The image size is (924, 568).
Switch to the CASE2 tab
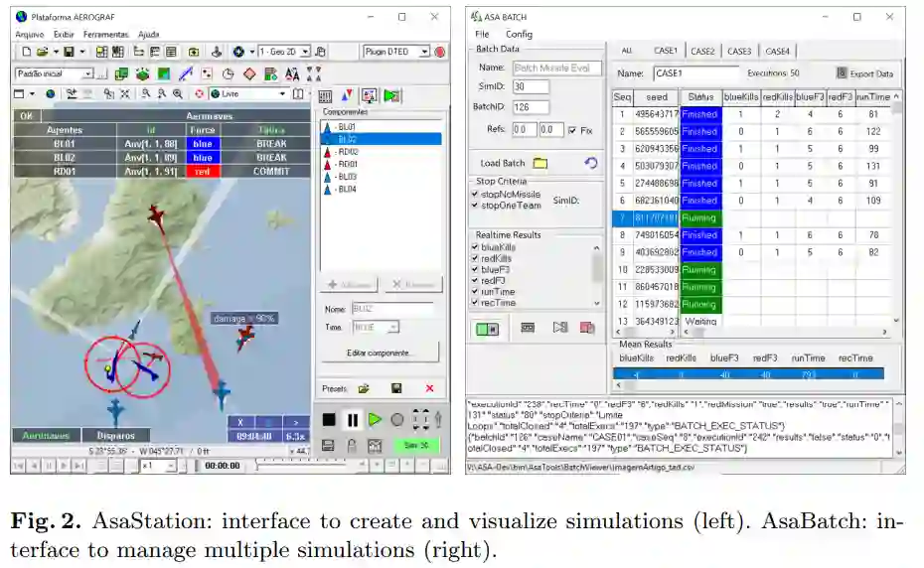pos(702,52)
